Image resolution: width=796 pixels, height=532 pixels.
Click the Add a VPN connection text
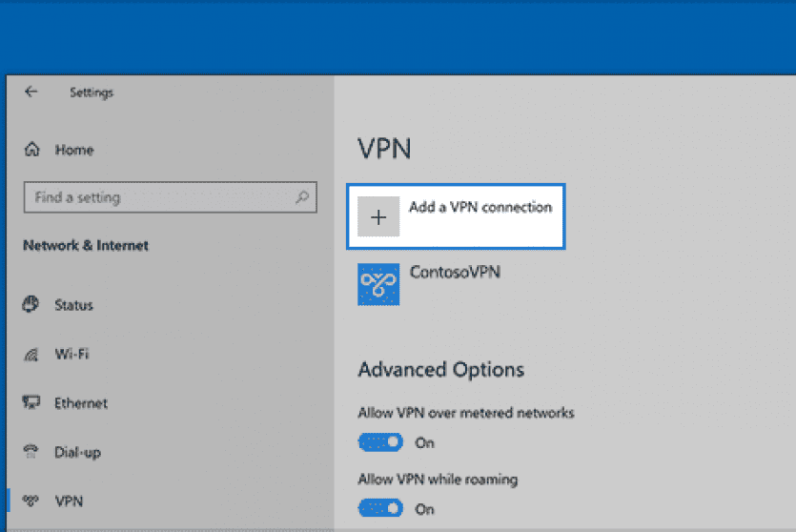point(480,207)
